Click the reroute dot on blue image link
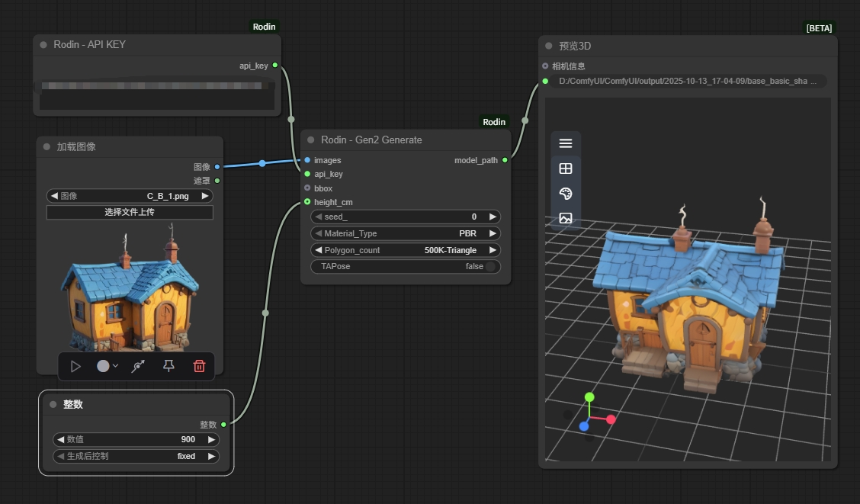Screen dimensions: 860x504 click(262, 163)
